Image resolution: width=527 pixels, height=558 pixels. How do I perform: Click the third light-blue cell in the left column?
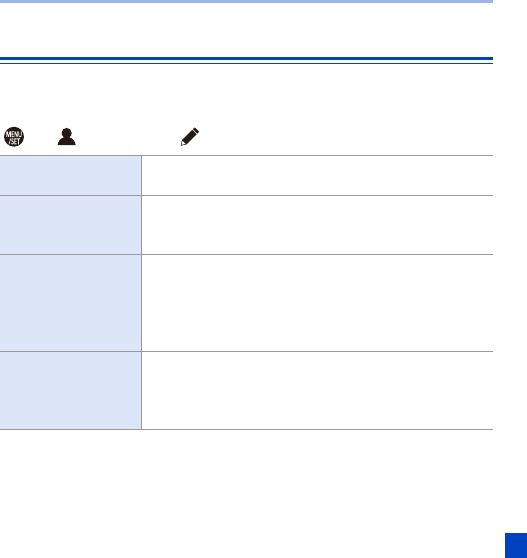click(x=70, y=303)
